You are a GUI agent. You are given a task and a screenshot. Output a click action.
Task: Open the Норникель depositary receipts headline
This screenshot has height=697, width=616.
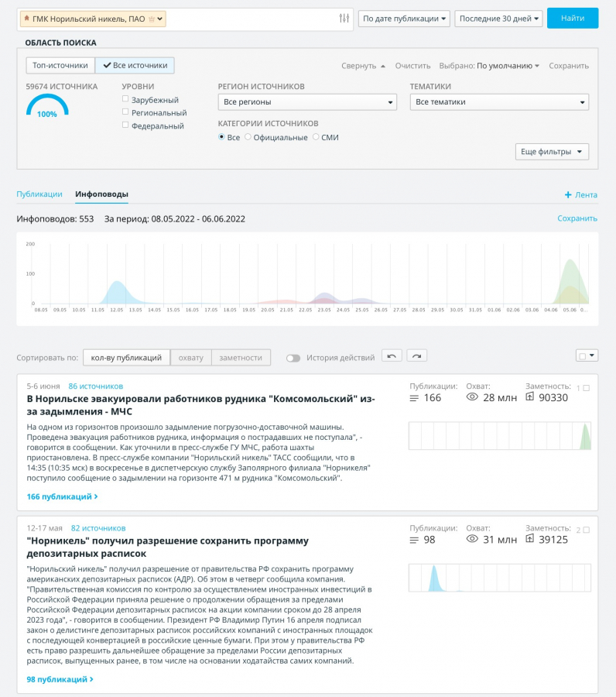tap(167, 548)
